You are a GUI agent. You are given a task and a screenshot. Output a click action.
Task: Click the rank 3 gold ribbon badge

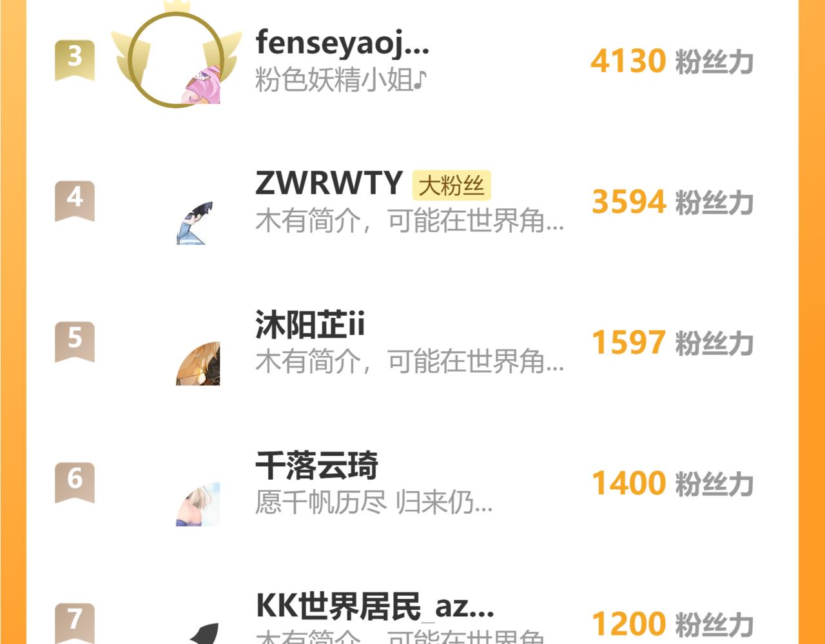tap(75, 60)
